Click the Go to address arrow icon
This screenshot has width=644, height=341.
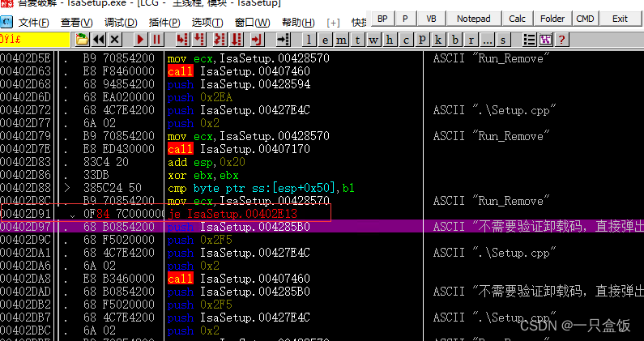click(283, 40)
